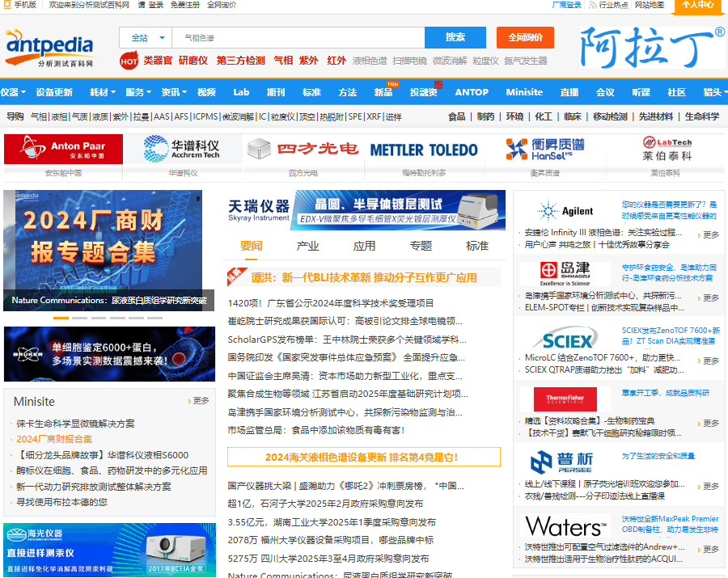Screen dimensions: 728x578
Task: Click the blue 搜索 search button
Action: point(455,37)
